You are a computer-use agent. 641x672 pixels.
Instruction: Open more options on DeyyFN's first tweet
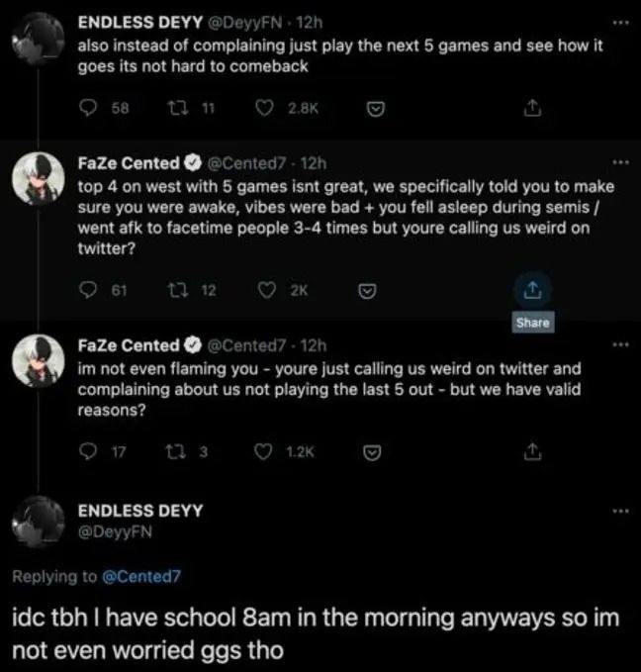620,20
